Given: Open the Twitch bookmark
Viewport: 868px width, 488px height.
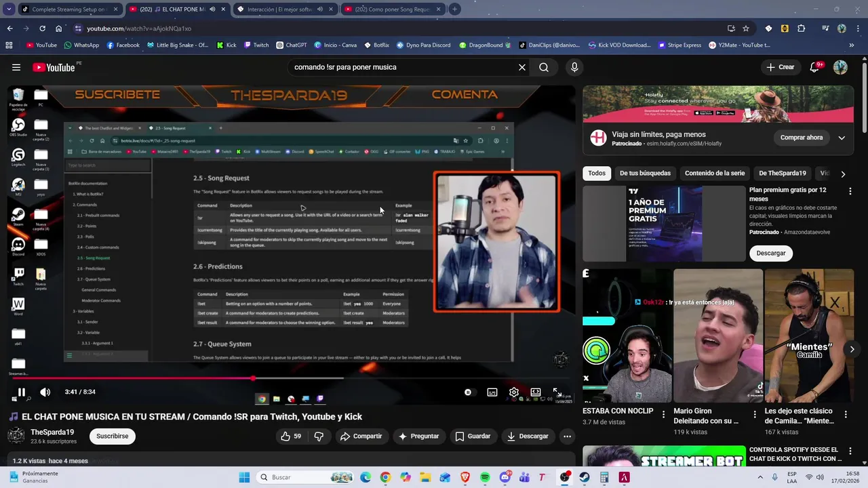Looking at the screenshot, I should [256, 45].
